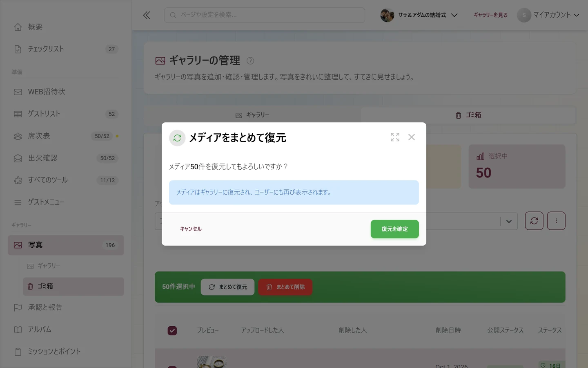Click the puzzle icon for すべてのツール
Image resolution: width=588 pixels, height=368 pixels.
click(x=18, y=180)
